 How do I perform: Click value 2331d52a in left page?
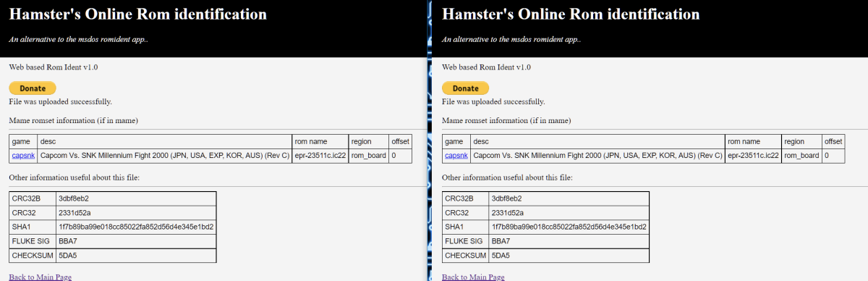(x=136, y=213)
